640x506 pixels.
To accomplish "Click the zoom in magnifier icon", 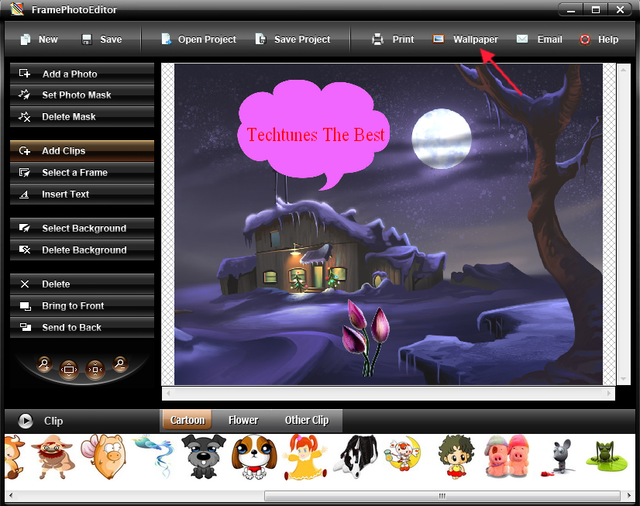I will 45,365.
